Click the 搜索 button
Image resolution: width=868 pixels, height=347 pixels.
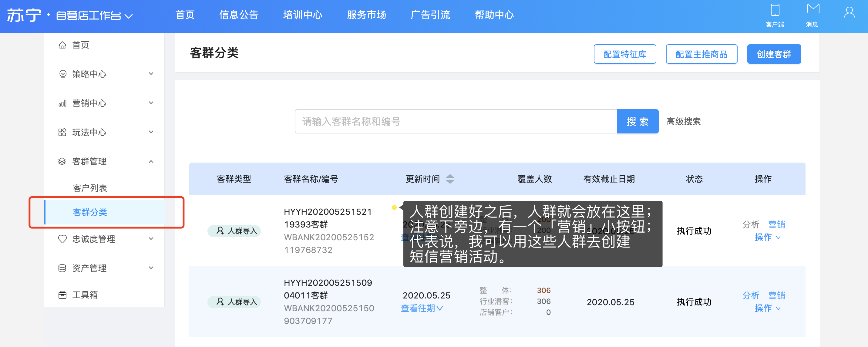click(x=638, y=121)
